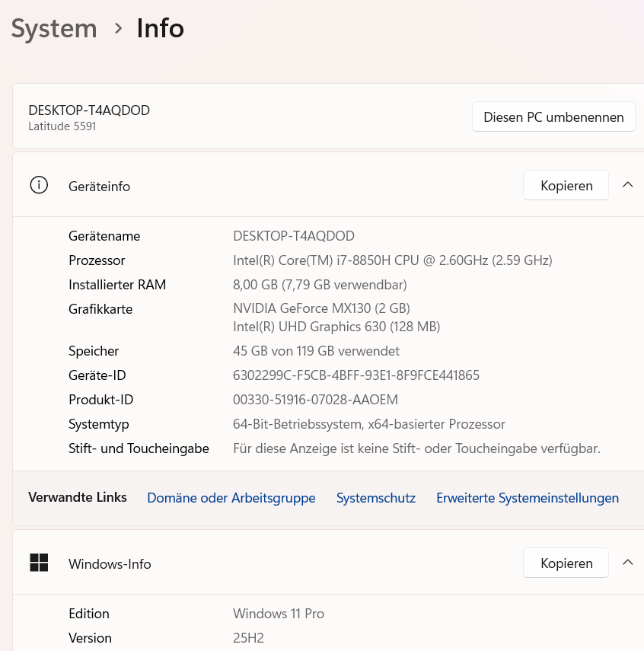Copy Windows info with Windows-Info Kopieren button

pos(566,563)
